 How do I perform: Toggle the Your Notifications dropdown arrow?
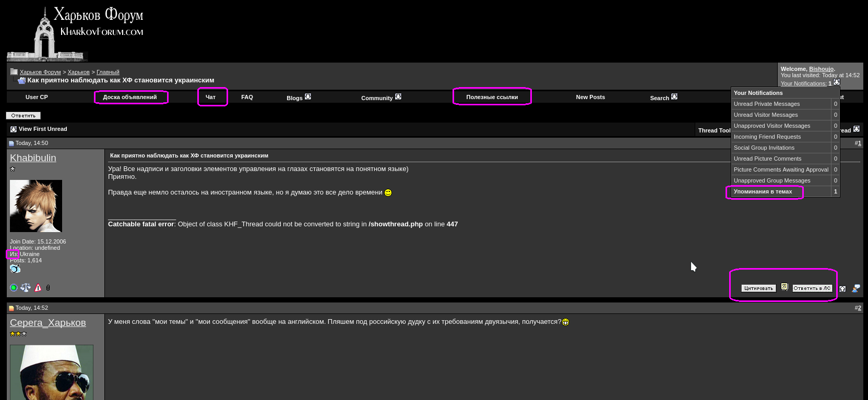tap(837, 82)
